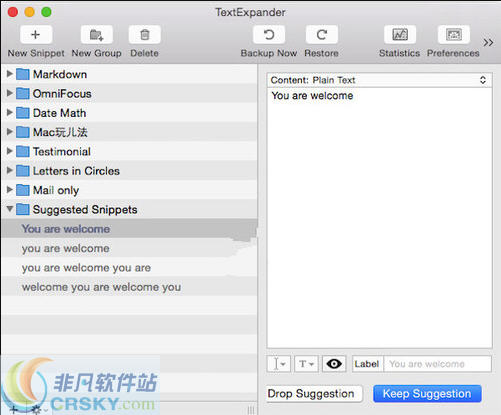Image resolution: width=501 pixels, height=415 pixels.
Task: Select the capitalized 'You are welcome' snippet
Action: (129, 229)
